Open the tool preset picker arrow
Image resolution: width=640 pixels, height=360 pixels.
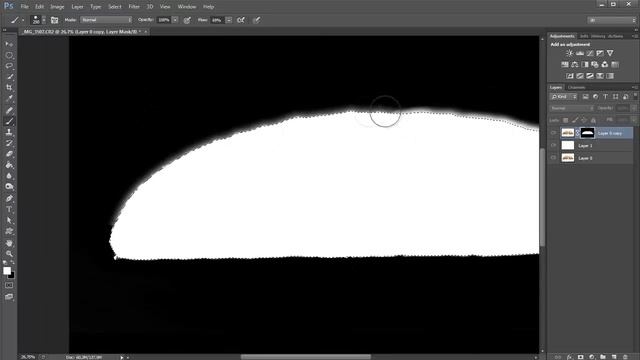pyautogui.click(x=23, y=20)
